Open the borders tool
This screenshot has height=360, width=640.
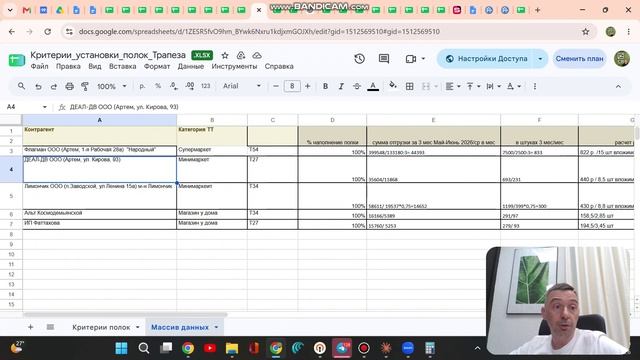click(409, 87)
